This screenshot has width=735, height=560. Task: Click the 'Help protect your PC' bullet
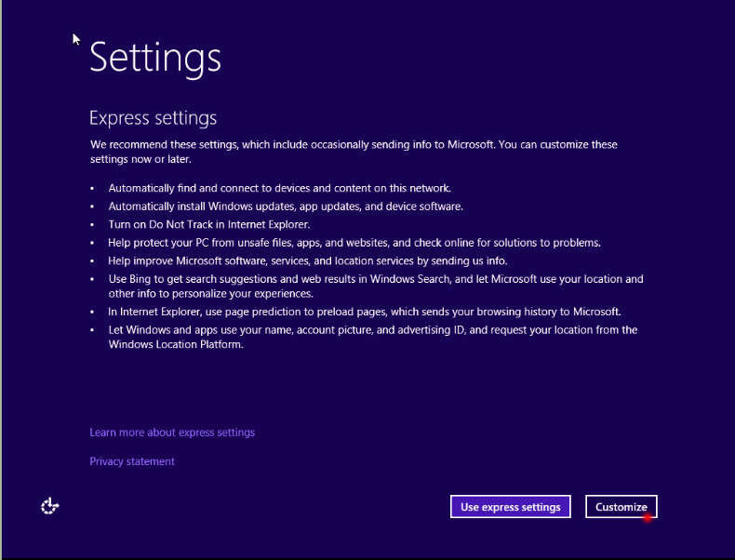click(x=354, y=243)
